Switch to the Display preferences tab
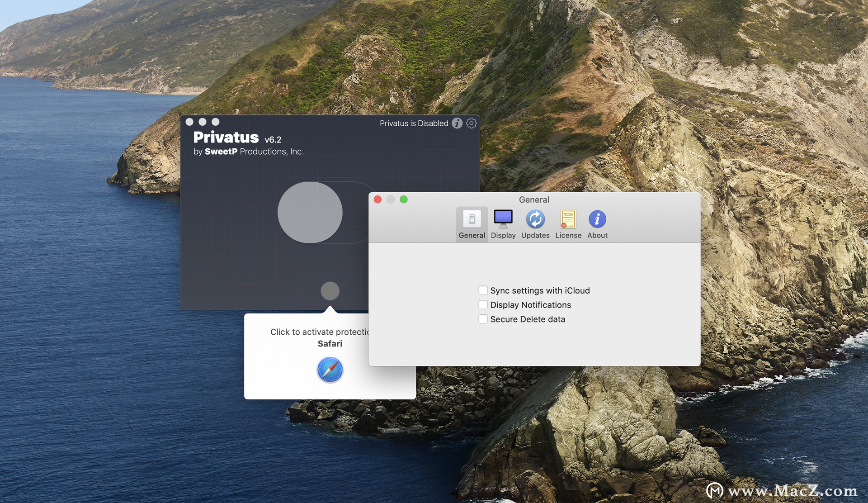The width and height of the screenshot is (868, 503). [503, 224]
